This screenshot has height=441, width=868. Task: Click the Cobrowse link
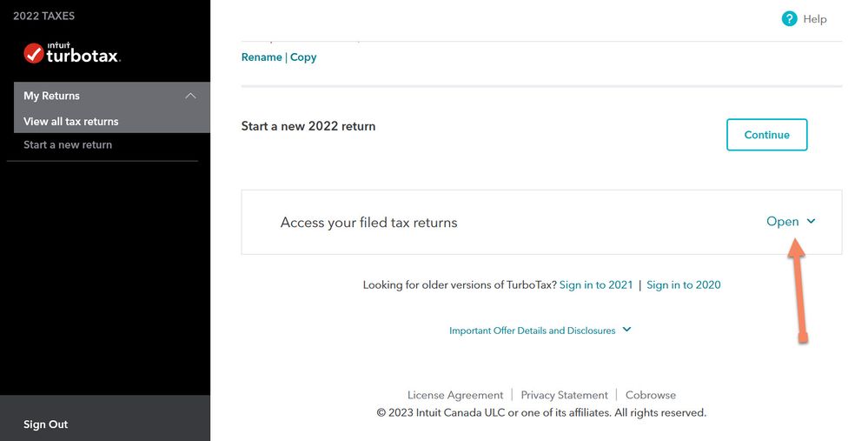point(651,395)
